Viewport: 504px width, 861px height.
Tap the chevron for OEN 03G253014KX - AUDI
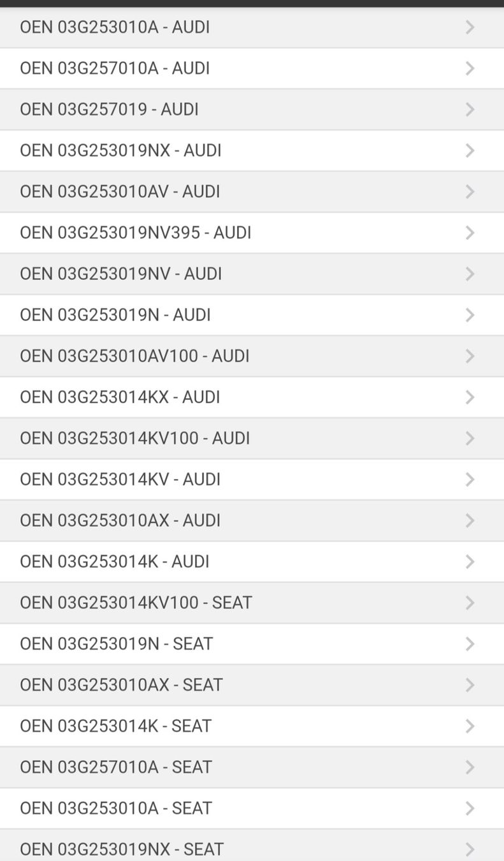(x=470, y=397)
